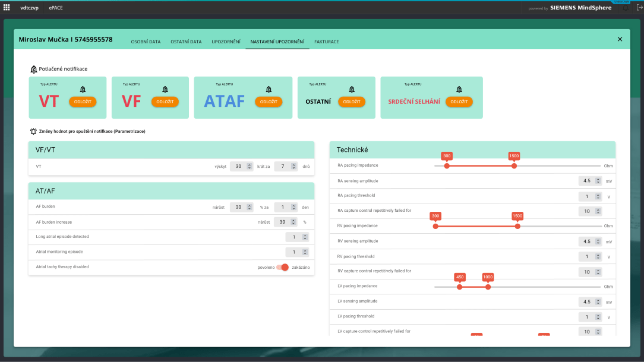
Task: Switch to the OSOBNÍ DATA tab
Action: 146,42
